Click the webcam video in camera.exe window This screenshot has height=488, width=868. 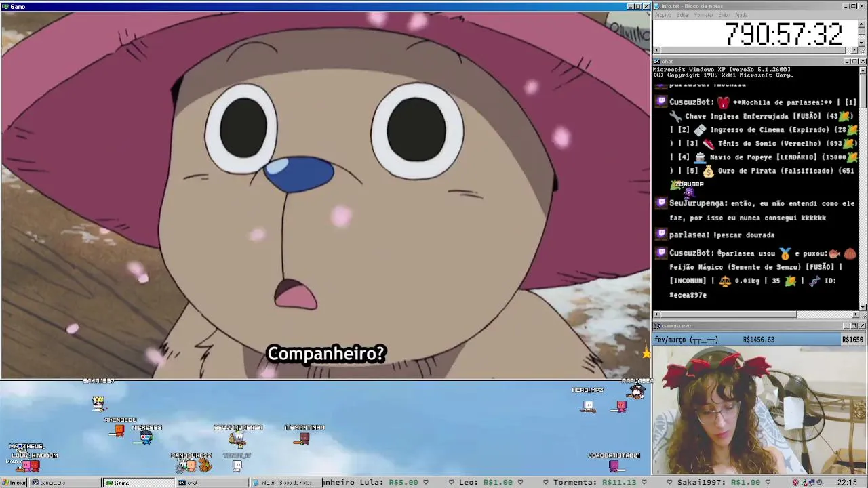759,410
